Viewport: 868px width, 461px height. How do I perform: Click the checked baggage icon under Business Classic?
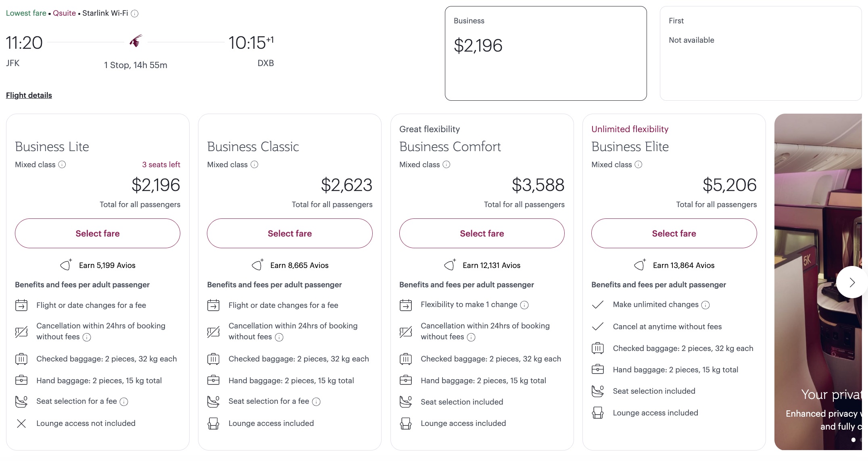pos(213,359)
